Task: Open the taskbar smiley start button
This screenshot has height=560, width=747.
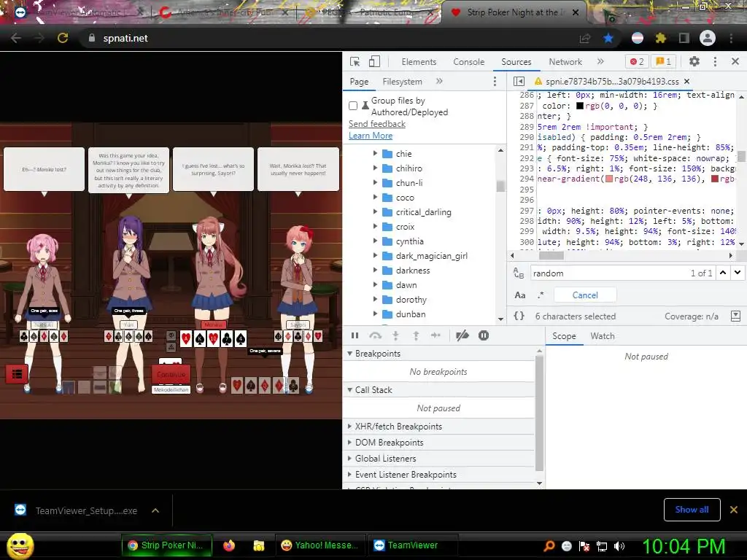Action: 20,545
